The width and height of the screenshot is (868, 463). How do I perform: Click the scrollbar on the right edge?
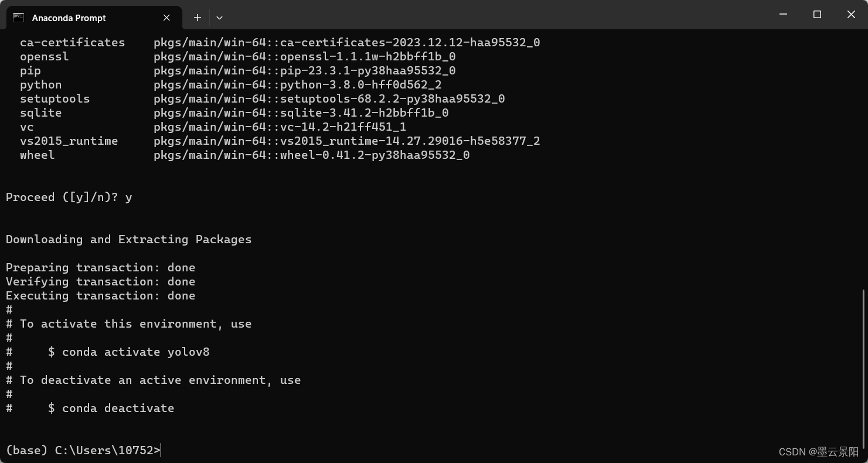[x=864, y=363]
